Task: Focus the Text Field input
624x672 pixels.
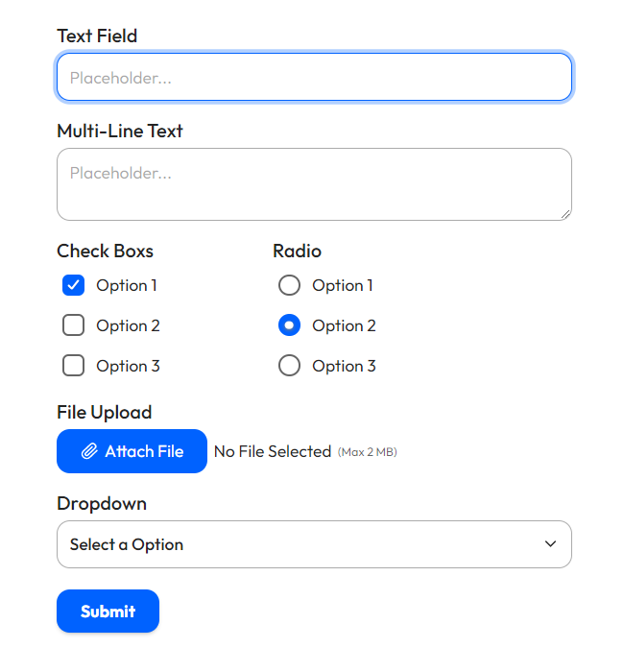Action: (x=314, y=78)
